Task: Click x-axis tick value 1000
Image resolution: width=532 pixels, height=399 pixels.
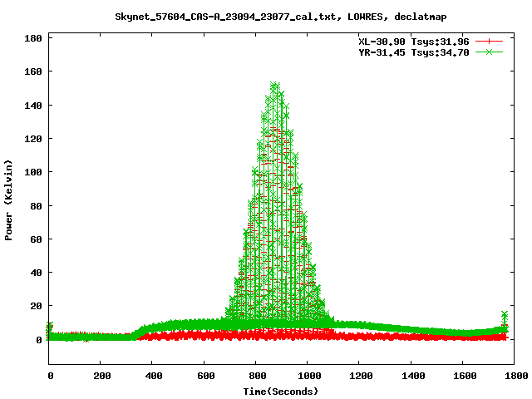Action: click(309, 376)
